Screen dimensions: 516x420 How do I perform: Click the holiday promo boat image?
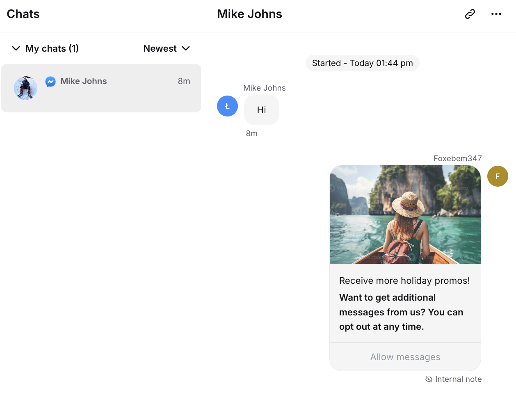click(x=405, y=214)
